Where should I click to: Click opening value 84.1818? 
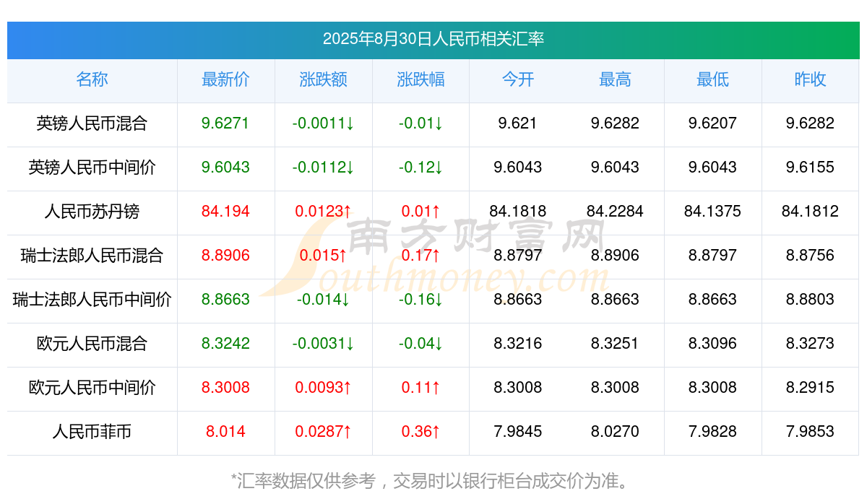[518, 212]
